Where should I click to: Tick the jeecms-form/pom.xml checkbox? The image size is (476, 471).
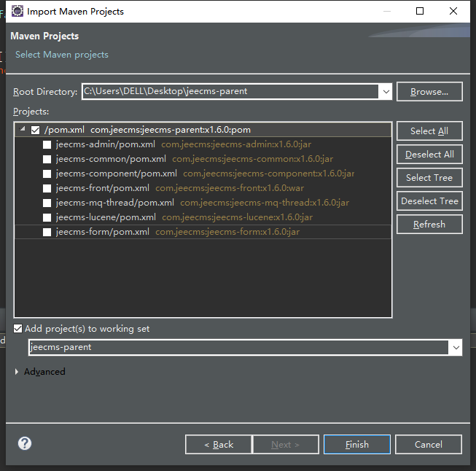[x=47, y=232]
